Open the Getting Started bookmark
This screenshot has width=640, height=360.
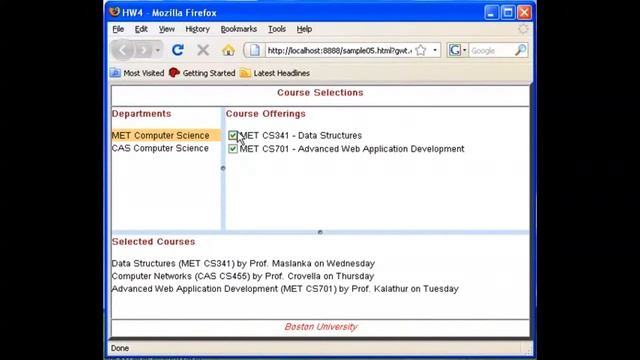click(x=202, y=73)
